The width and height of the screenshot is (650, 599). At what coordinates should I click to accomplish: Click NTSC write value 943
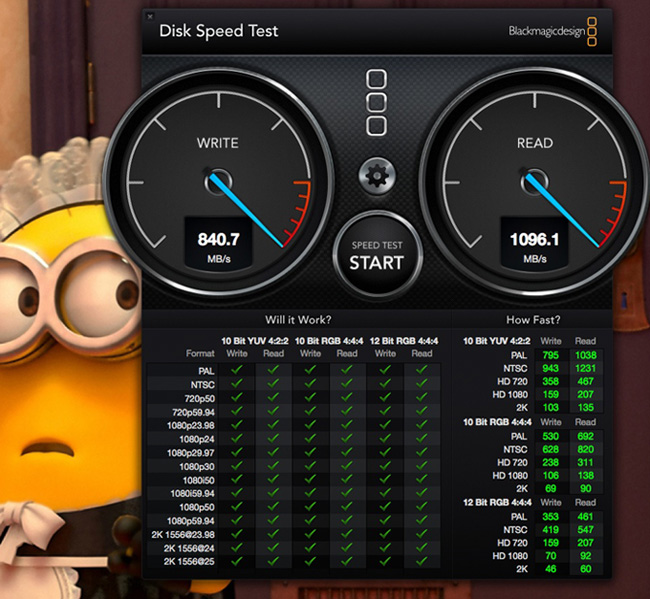click(x=551, y=368)
